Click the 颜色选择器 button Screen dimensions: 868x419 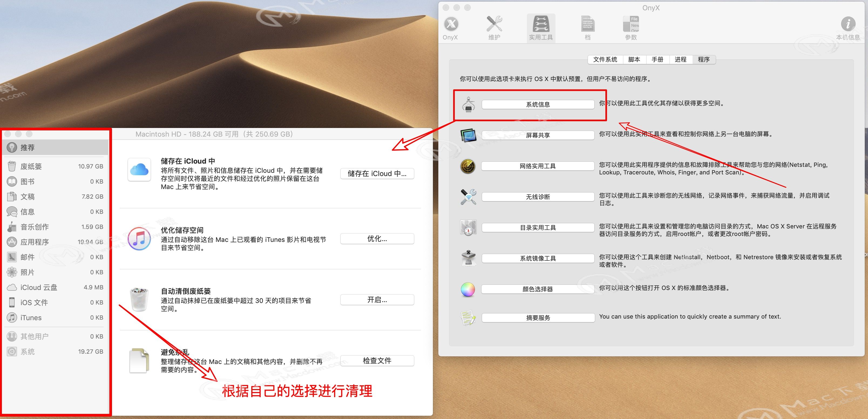click(x=538, y=289)
